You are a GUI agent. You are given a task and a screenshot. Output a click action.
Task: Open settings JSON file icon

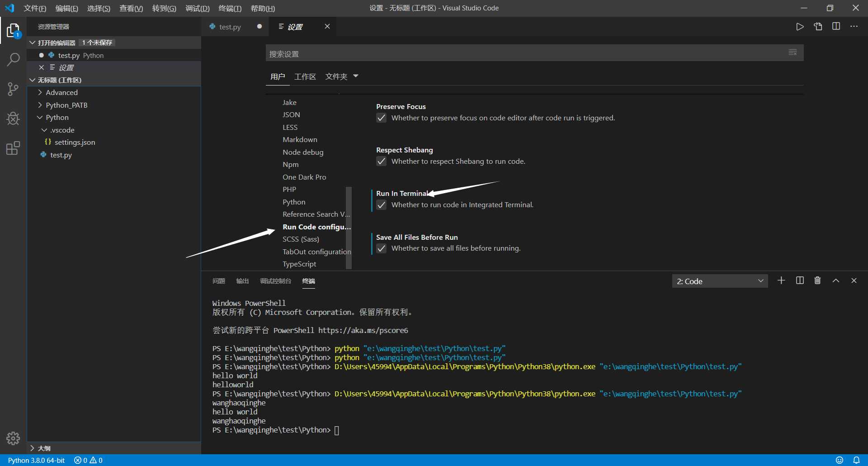point(818,27)
